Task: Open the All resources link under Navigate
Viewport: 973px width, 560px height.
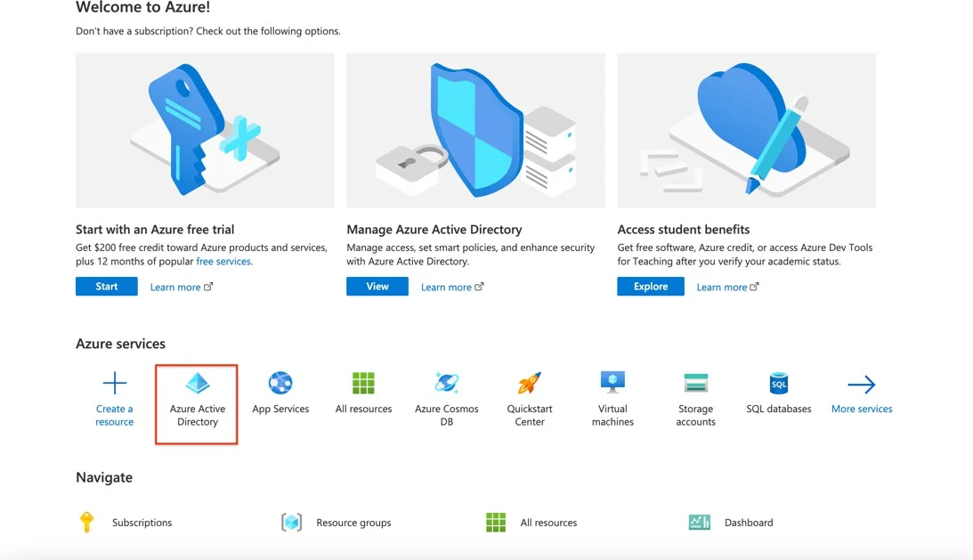Action: (x=548, y=522)
